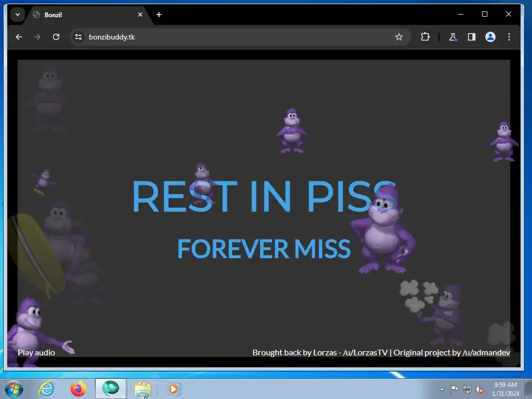Open Windows Media Player from taskbar
532x399 pixels.
(174, 389)
